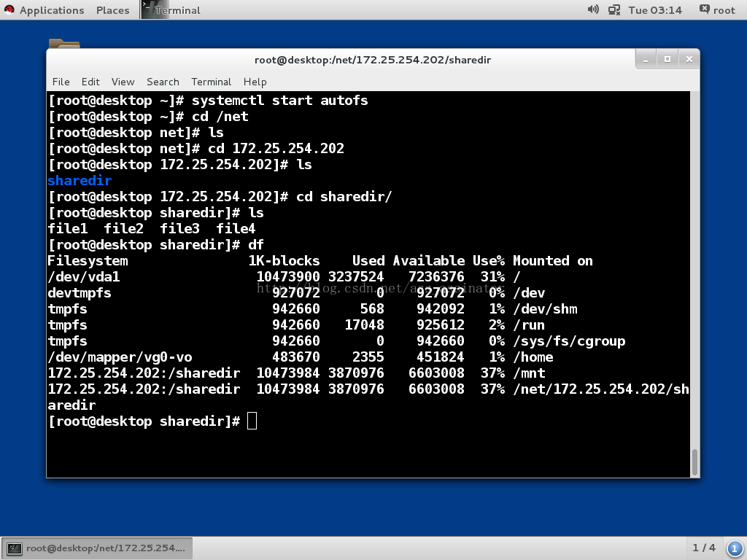Click the wrapped 'aredir' line text
This screenshot has width=747, height=560.
(x=71, y=405)
